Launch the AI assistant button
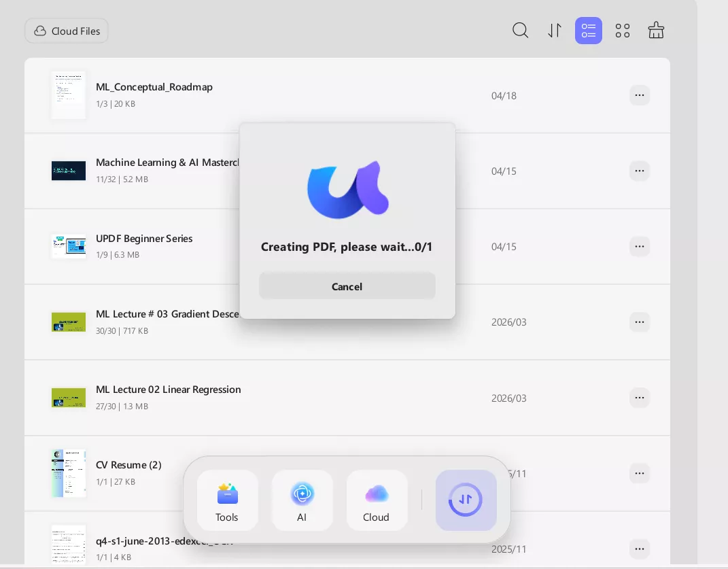 [302, 500]
